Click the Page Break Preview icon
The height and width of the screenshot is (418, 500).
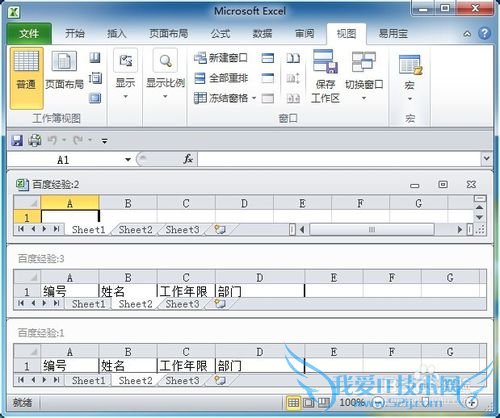(x=95, y=58)
